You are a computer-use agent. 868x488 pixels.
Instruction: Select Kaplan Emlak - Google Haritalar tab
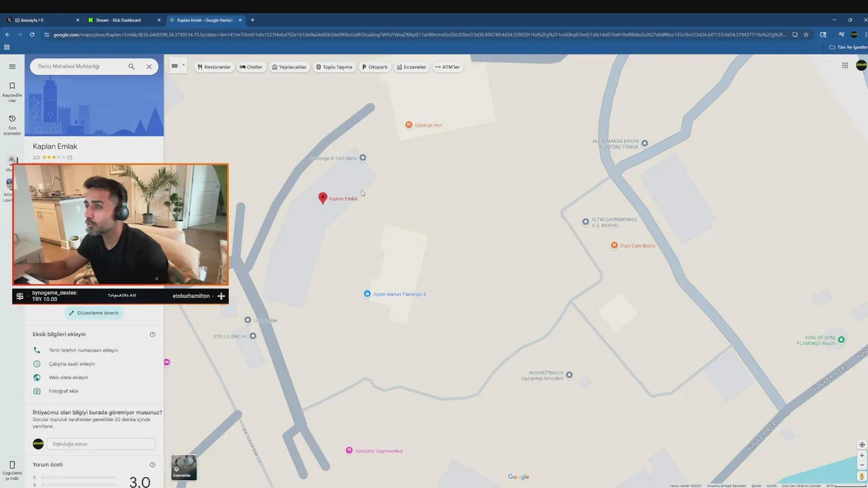(x=205, y=20)
